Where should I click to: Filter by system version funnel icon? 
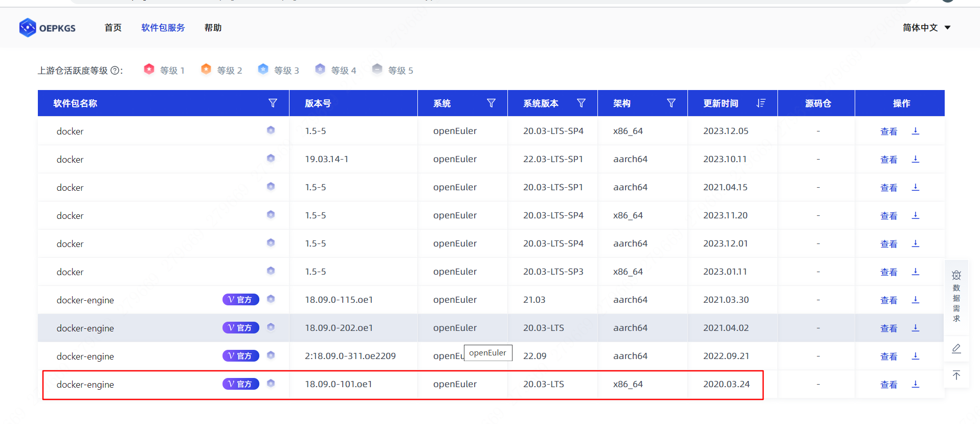581,103
